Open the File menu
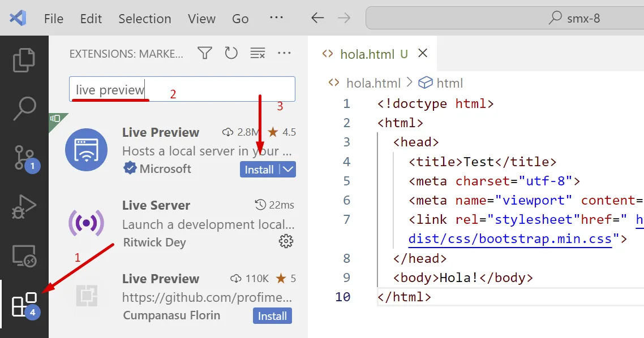Viewport: 644px width, 338px height. click(x=54, y=19)
